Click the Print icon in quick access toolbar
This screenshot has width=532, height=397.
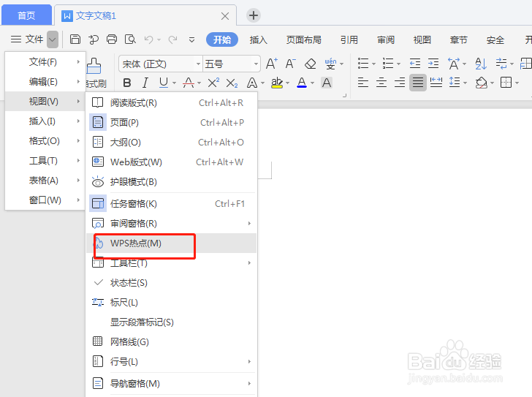coord(112,39)
